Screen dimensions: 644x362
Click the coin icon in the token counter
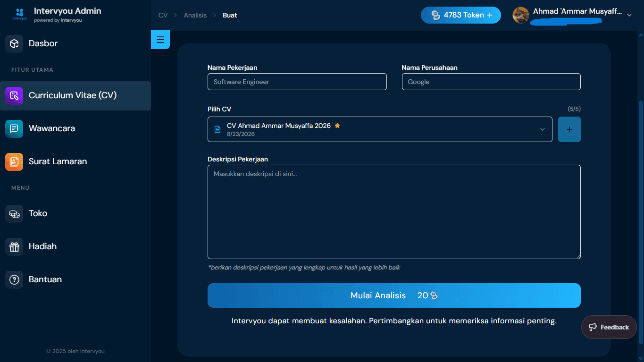pyautogui.click(x=436, y=15)
